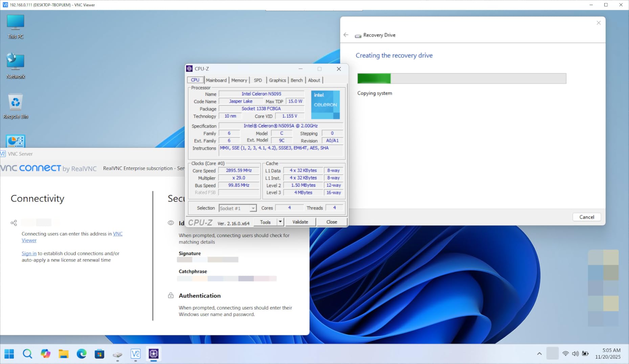Click the recovery drive progress bar

(462, 78)
